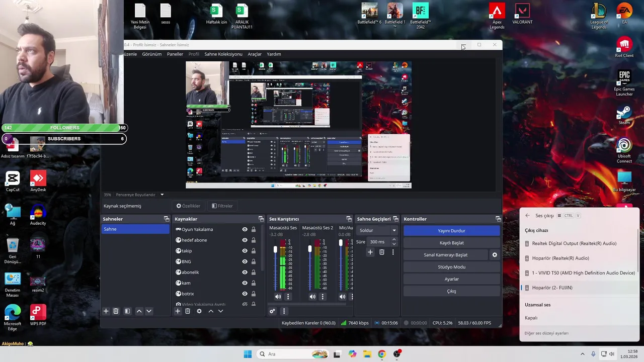Open Diğer ses düzeyi ayarları link

click(x=546, y=333)
